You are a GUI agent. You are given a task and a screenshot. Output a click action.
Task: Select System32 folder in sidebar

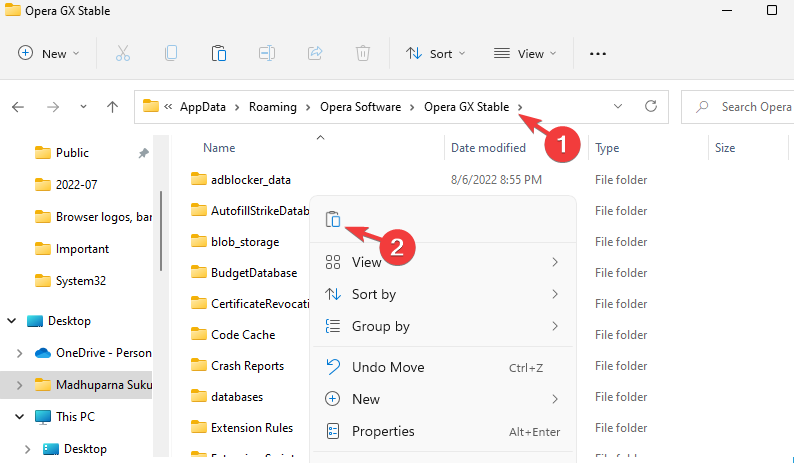pos(81,281)
